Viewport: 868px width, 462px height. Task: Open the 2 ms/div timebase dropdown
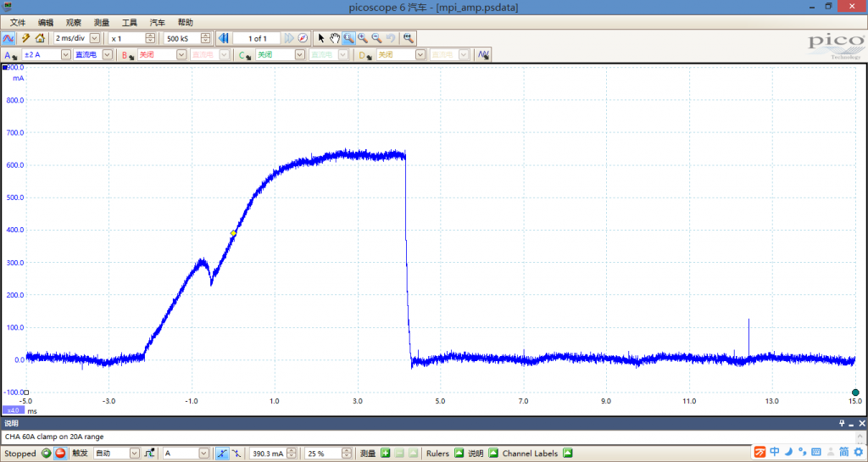click(x=94, y=38)
